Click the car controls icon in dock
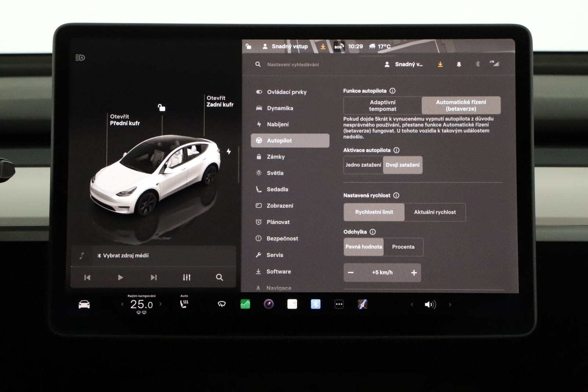Image resolution: width=588 pixels, height=392 pixels. click(x=84, y=304)
